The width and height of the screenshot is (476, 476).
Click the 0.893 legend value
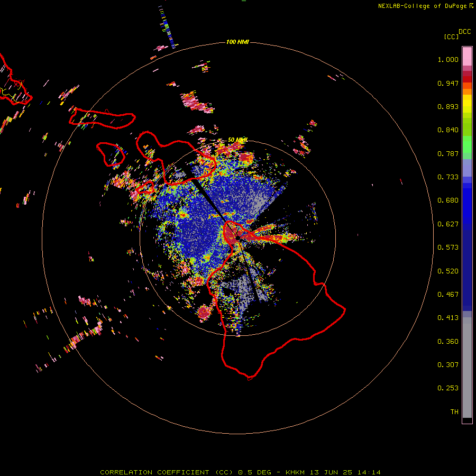[448, 106]
